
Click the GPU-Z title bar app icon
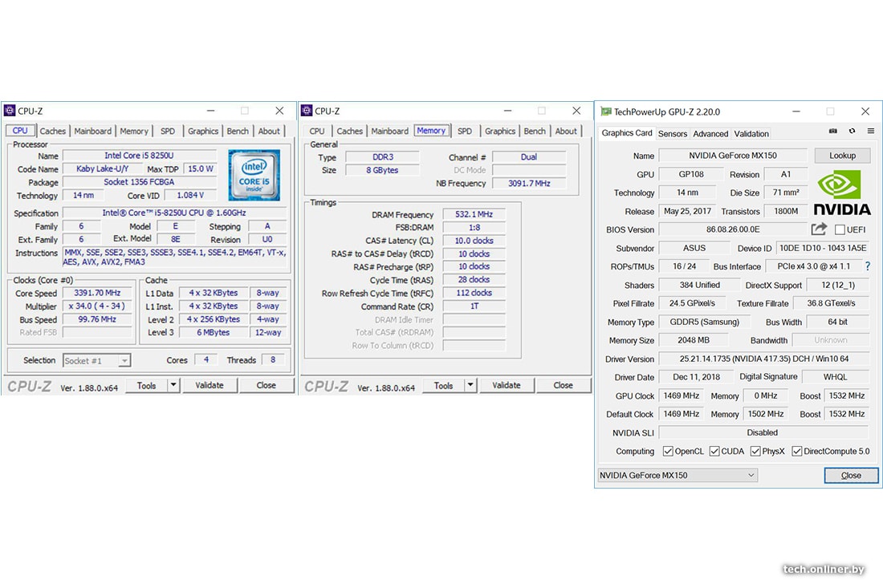click(x=604, y=112)
